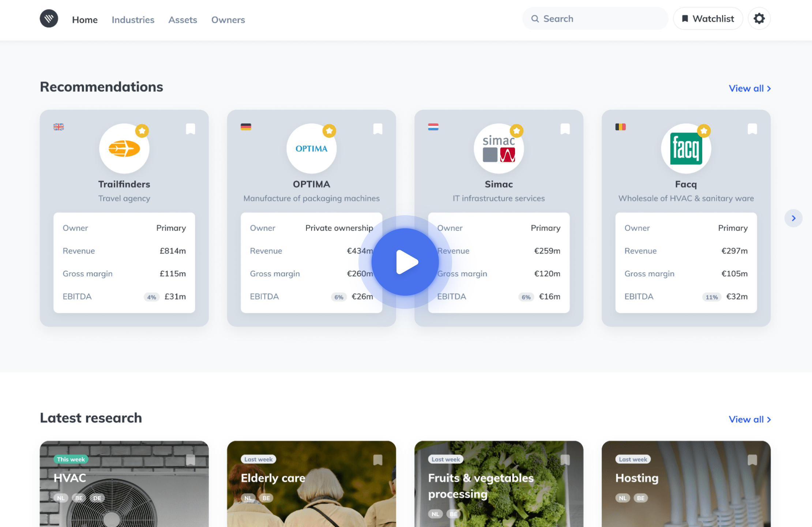Click into the Search field
This screenshot has height=527, width=812.
(595, 19)
